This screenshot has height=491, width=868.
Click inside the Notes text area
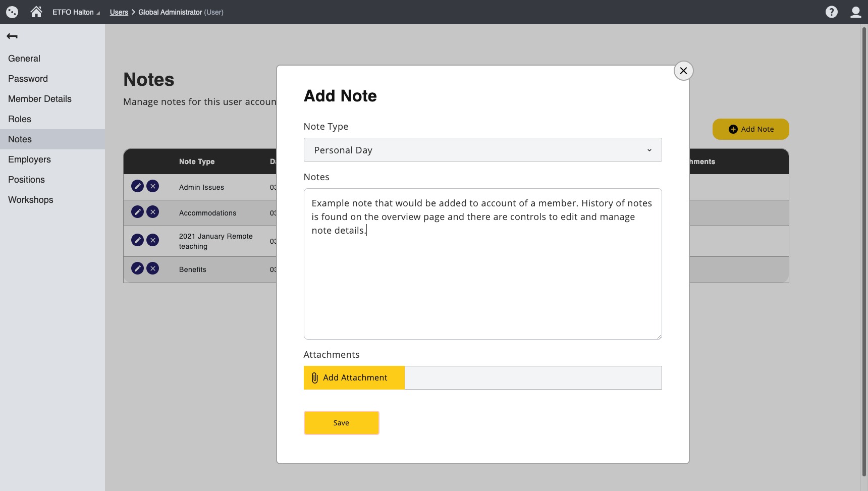(482, 262)
